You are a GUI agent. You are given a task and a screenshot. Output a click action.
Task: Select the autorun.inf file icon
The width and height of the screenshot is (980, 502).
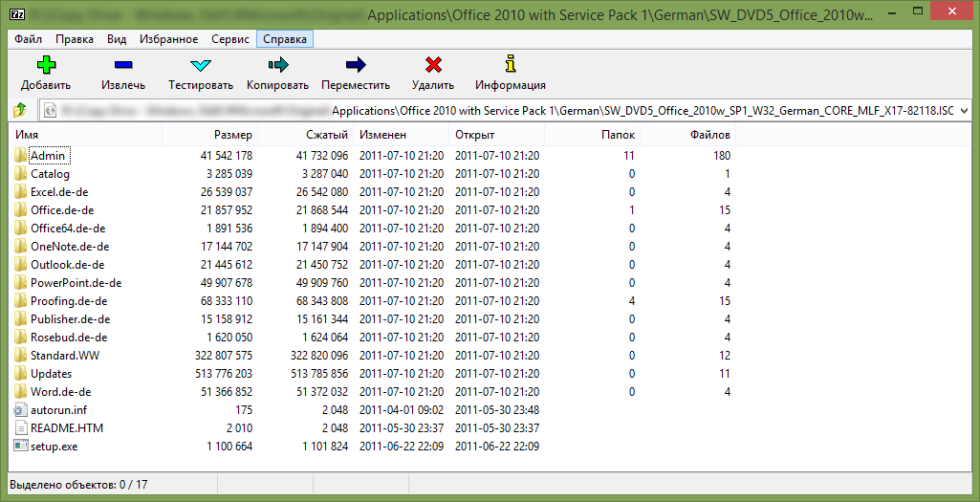click(x=21, y=410)
